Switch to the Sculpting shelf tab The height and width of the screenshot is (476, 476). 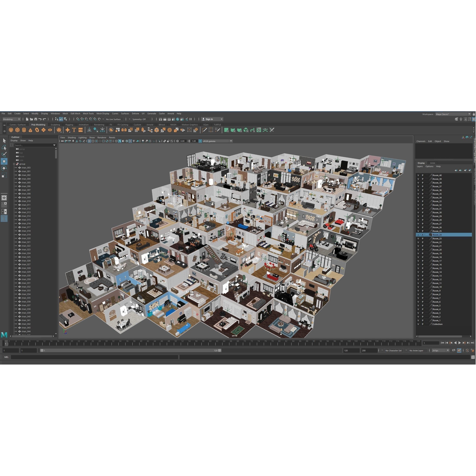[x=55, y=125]
